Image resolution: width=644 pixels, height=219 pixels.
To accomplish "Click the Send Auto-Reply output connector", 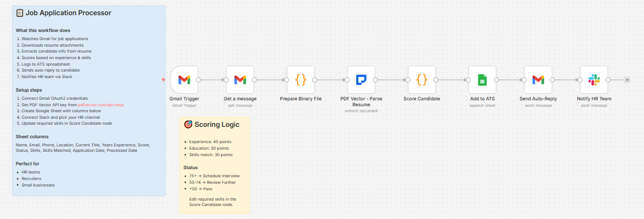I will [x=552, y=80].
